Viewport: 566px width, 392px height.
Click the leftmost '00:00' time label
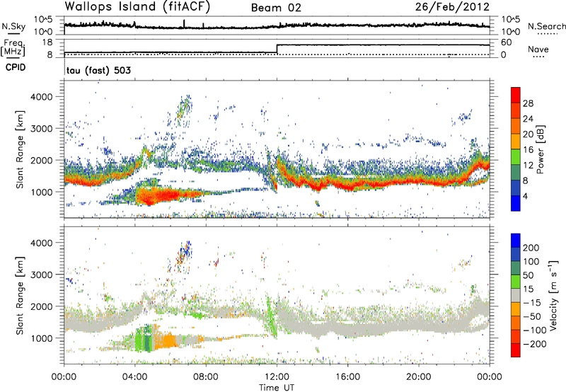pyautogui.click(x=64, y=377)
